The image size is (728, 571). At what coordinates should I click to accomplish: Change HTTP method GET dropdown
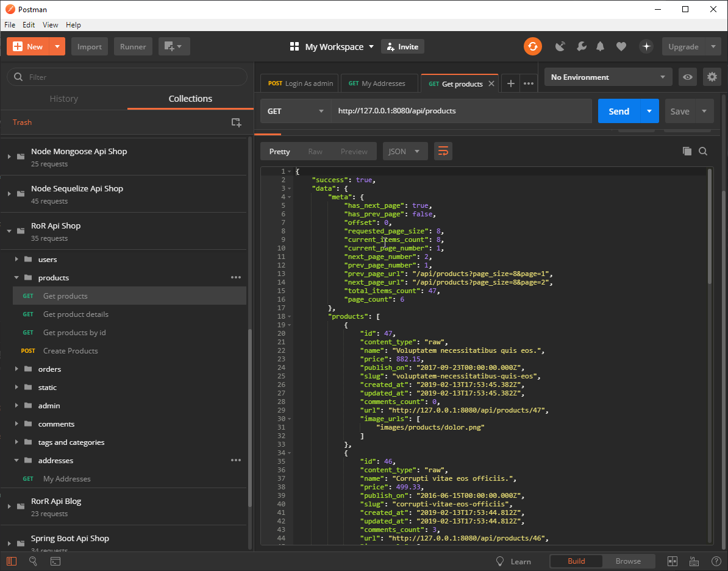click(x=296, y=111)
